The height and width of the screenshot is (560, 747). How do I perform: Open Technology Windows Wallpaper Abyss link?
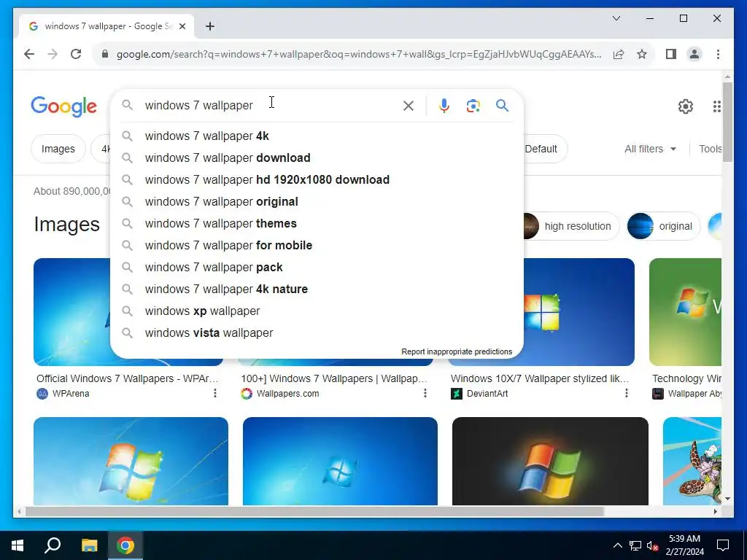[x=686, y=379]
